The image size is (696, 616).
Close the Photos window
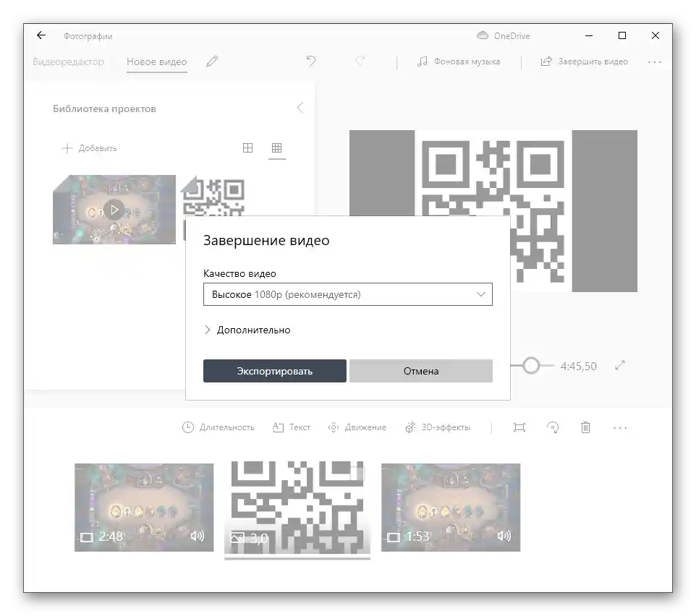coord(655,35)
